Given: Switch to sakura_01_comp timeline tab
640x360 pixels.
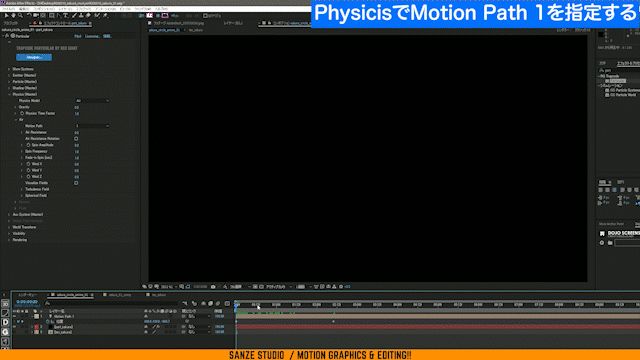Looking at the screenshot, I should point(120,295).
